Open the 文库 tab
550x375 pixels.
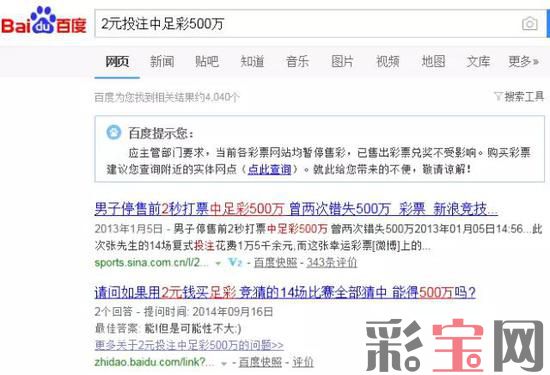(x=478, y=62)
